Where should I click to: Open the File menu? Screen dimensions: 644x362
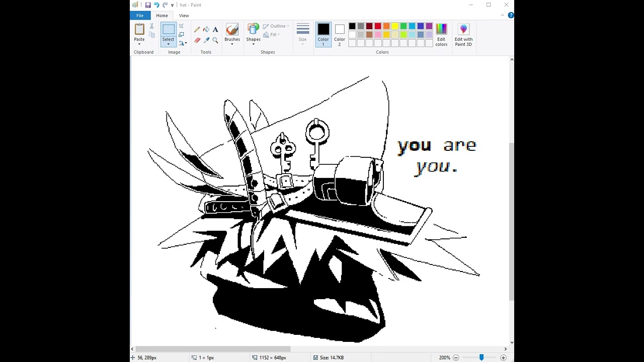point(140,16)
